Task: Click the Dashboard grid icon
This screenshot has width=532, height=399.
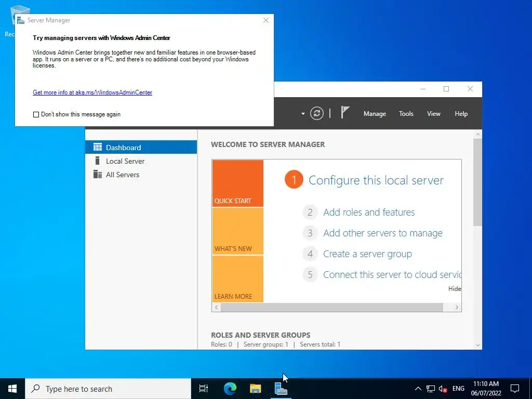Action: point(98,147)
